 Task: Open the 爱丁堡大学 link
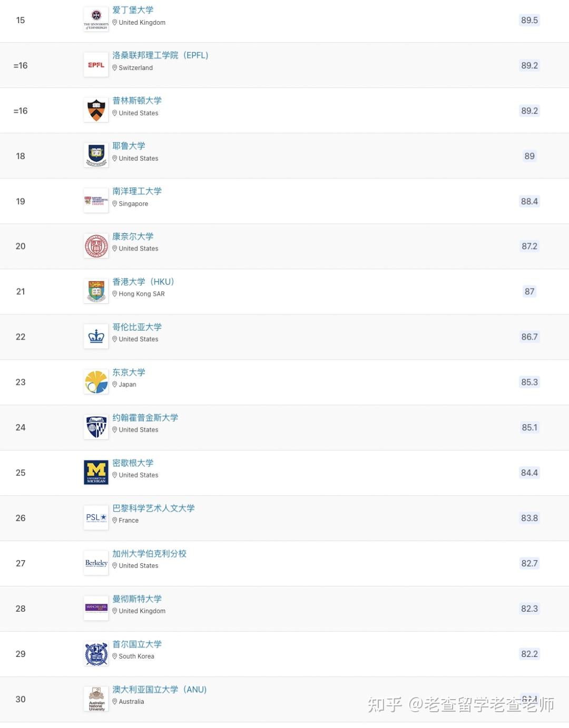(133, 10)
